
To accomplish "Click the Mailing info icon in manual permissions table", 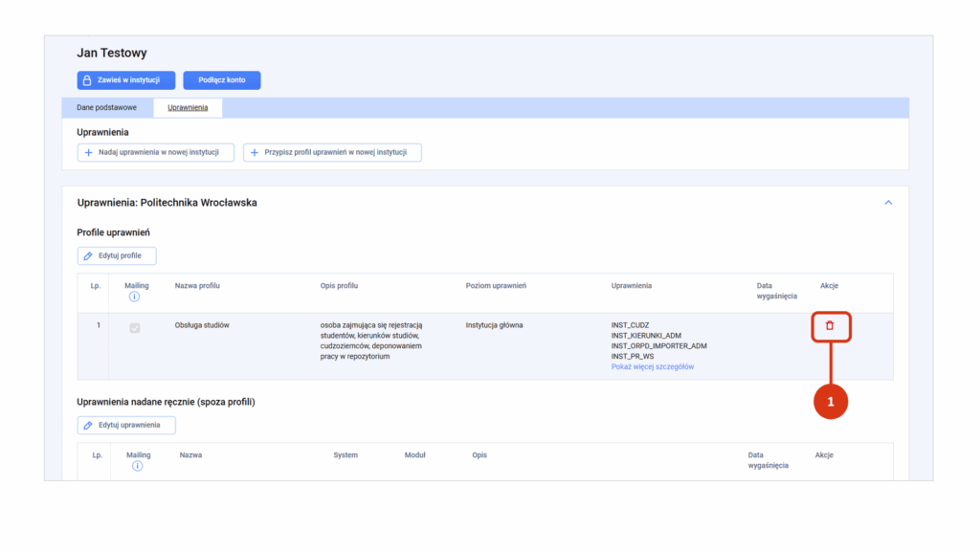I will point(137,466).
